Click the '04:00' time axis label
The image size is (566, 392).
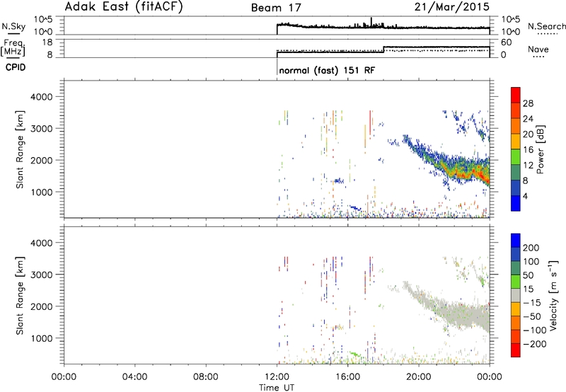pos(135,377)
